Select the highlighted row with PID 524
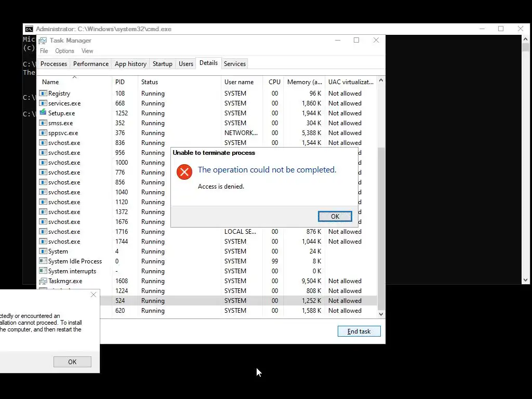Image resolution: width=532 pixels, height=399 pixels. coord(238,301)
